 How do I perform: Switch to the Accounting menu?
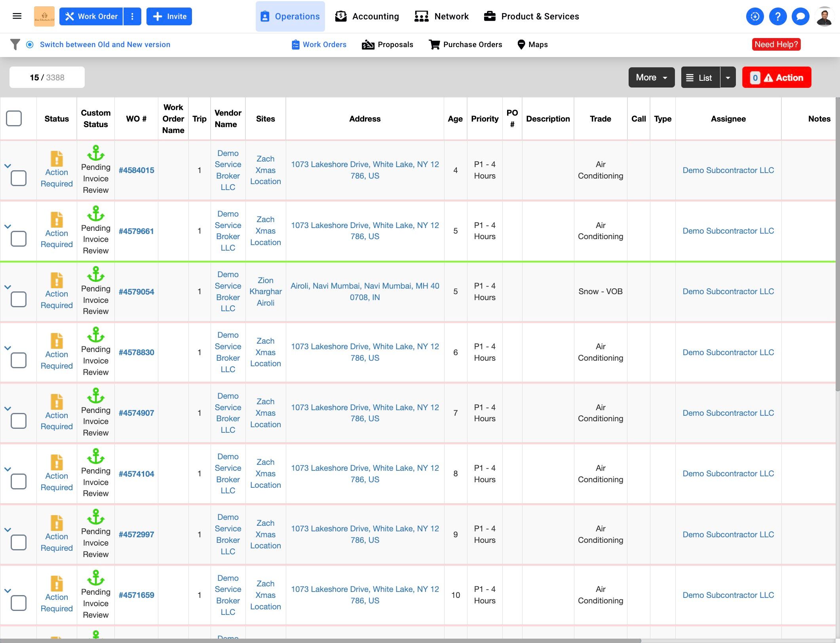click(367, 16)
